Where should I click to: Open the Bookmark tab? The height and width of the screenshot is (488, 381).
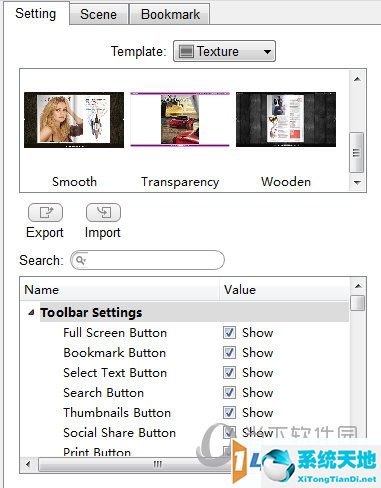(170, 14)
